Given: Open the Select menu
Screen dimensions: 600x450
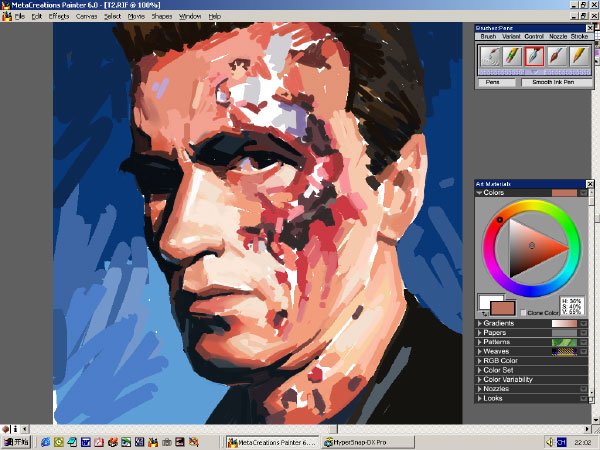Looking at the screenshot, I should pyautogui.click(x=112, y=16).
